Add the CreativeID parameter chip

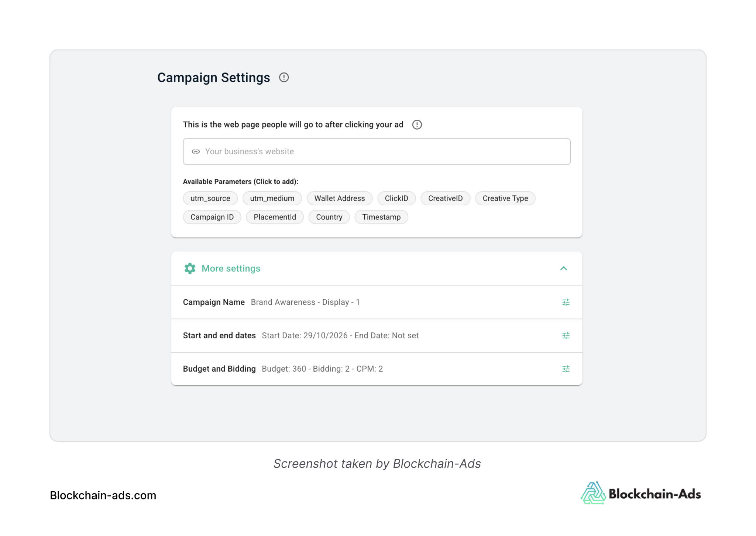(445, 198)
